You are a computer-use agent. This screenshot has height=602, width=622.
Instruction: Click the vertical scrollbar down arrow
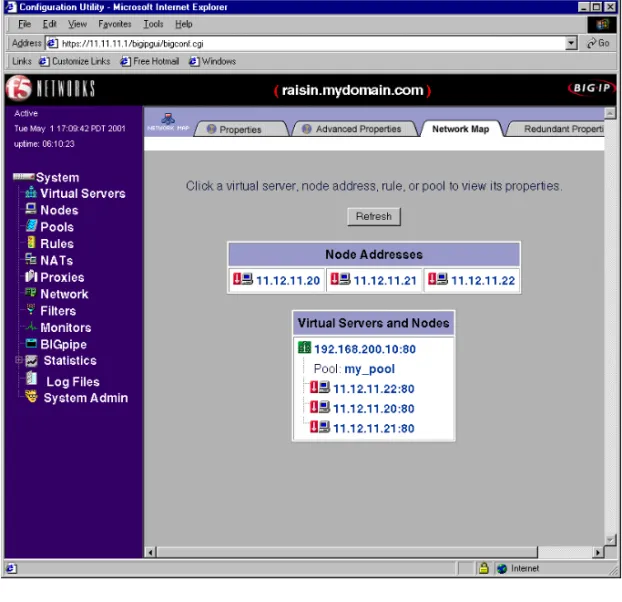coord(610,539)
